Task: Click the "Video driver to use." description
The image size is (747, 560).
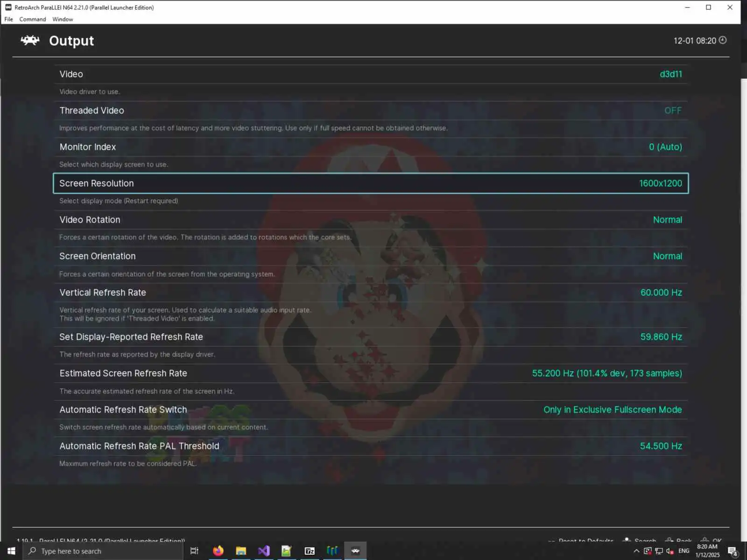Action: click(x=90, y=92)
